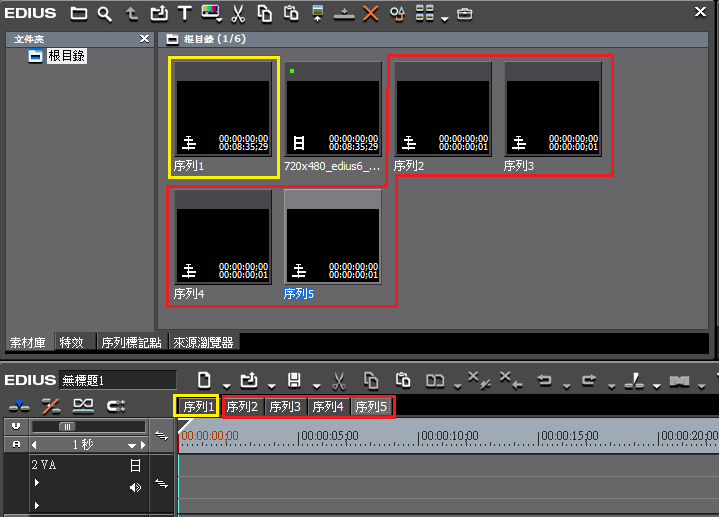Viewport: 719px width, 517px height.
Task: Toggle video visibility on the 2 VA track
Action: (135, 465)
